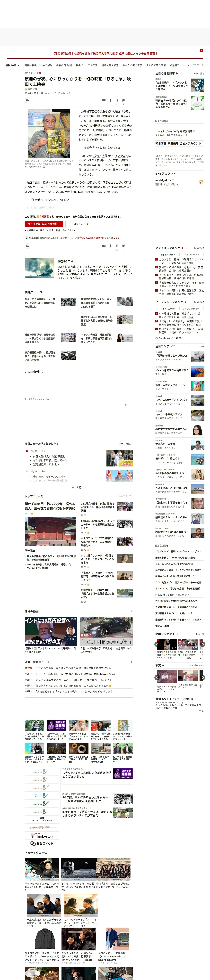Expand もっと見る beside 注目の連載記事
Viewport: 210px width, 980px height.
[199, 74]
